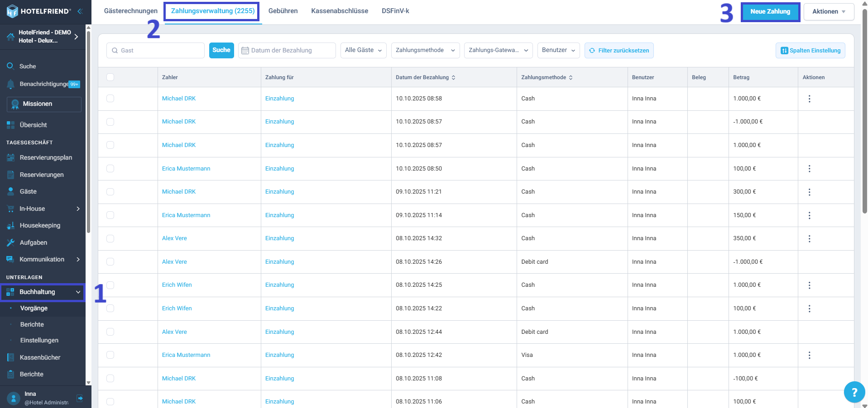
Task: Click the logout icon next to Inna
Action: click(80, 398)
